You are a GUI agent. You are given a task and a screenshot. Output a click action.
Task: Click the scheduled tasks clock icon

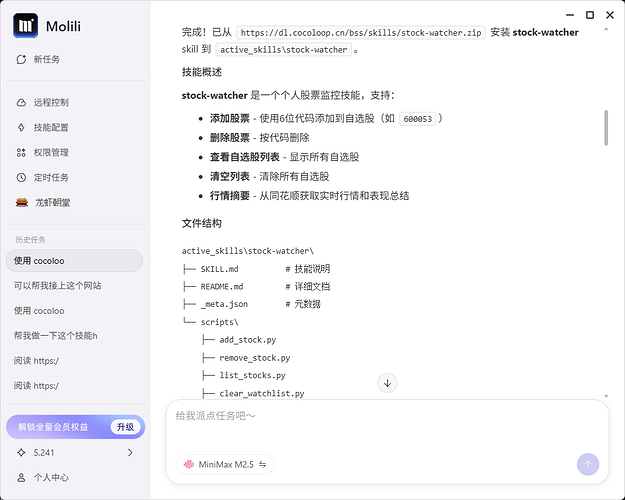tap(21, 177)
